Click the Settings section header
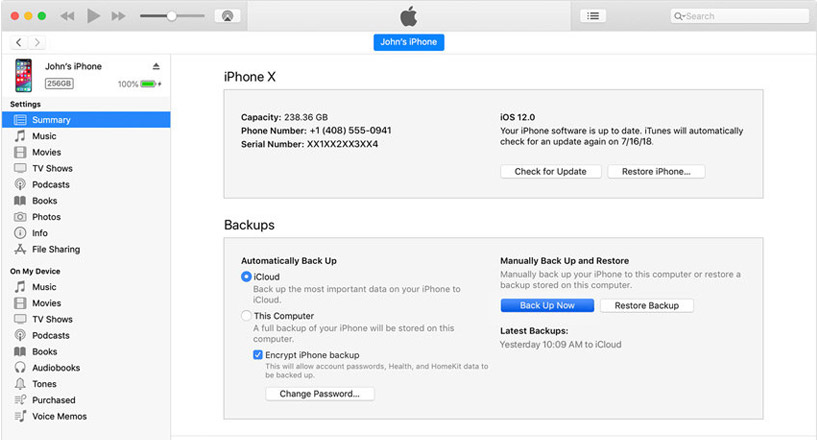The width and height of the screenshot is (818, 440). (x=25, y=104)
